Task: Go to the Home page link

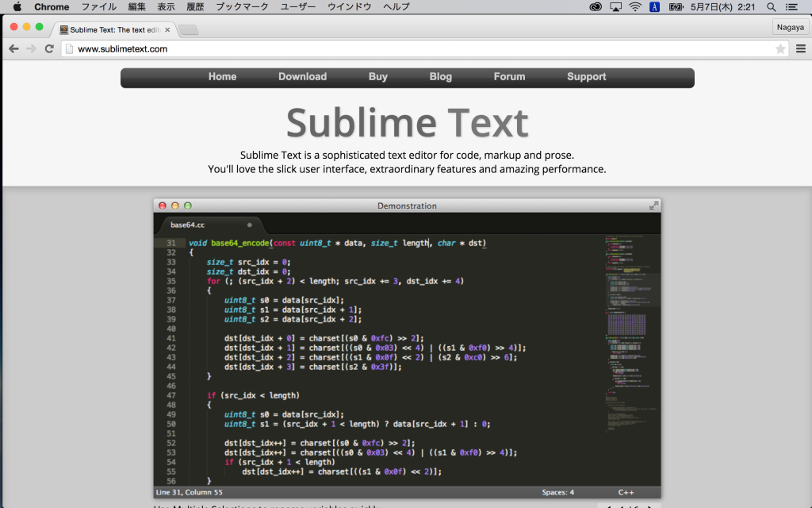Action: click(x=222, y=77)
